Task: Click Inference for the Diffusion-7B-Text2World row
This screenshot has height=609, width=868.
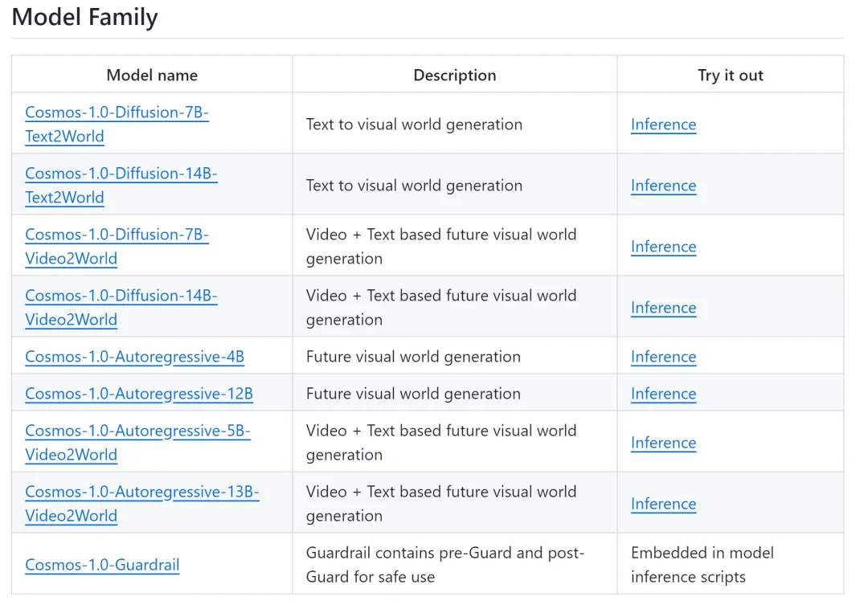Action: click(663, 125)
